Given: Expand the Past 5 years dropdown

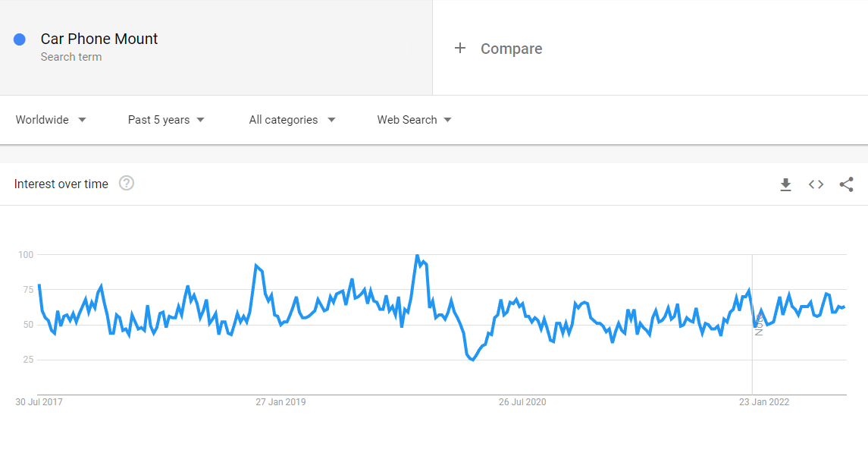Looking at the screenshot, I should pyautogui.click(x=166, y=120).
